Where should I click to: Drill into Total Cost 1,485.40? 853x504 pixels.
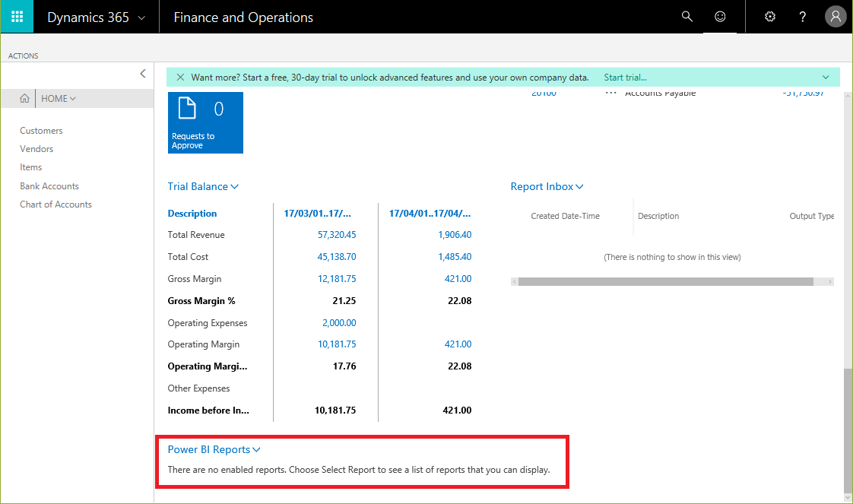tap(455, 257)
